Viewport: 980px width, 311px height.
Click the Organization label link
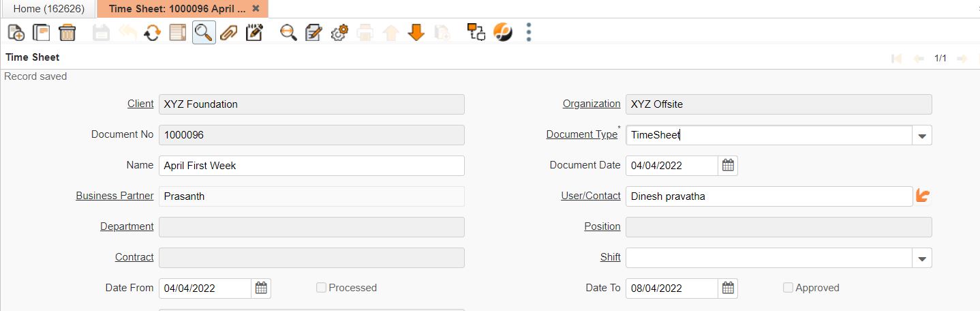tap(592, 104)
